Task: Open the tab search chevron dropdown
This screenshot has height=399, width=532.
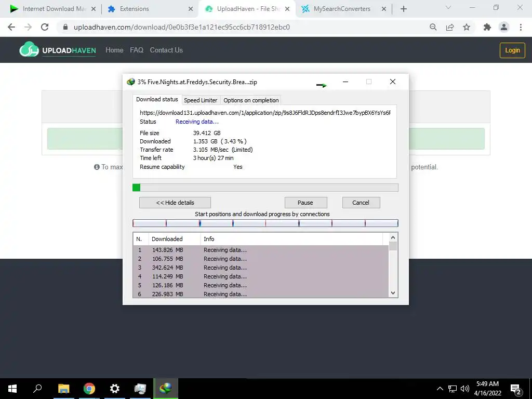Action: pos(448,7)
